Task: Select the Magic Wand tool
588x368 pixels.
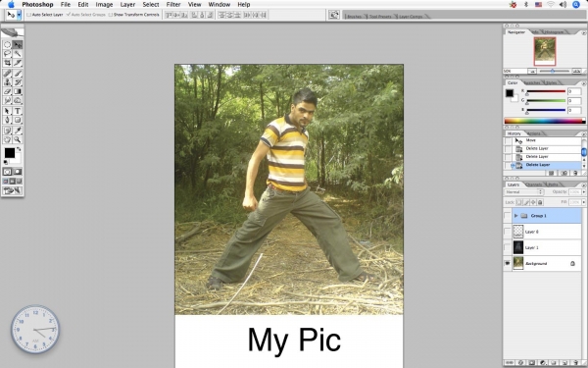Action: (x=18, y=54)
